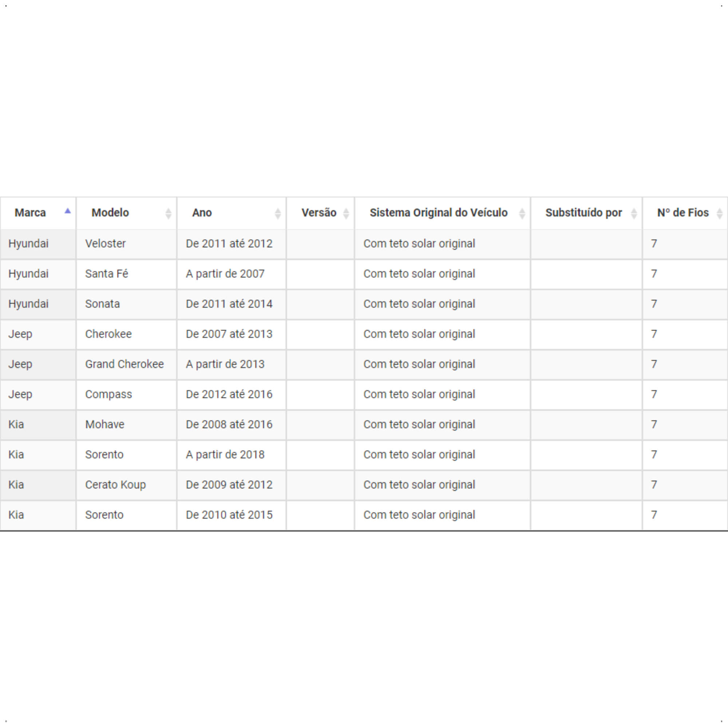728x728 pixels.
Task: Select the Sistema Original do Veículo header
Action: coord(442,213)
